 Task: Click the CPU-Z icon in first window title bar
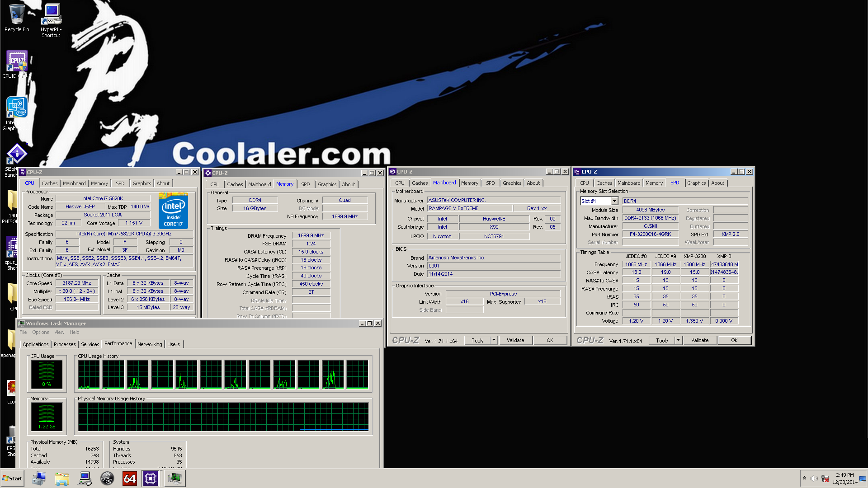(x=23, y=172)
